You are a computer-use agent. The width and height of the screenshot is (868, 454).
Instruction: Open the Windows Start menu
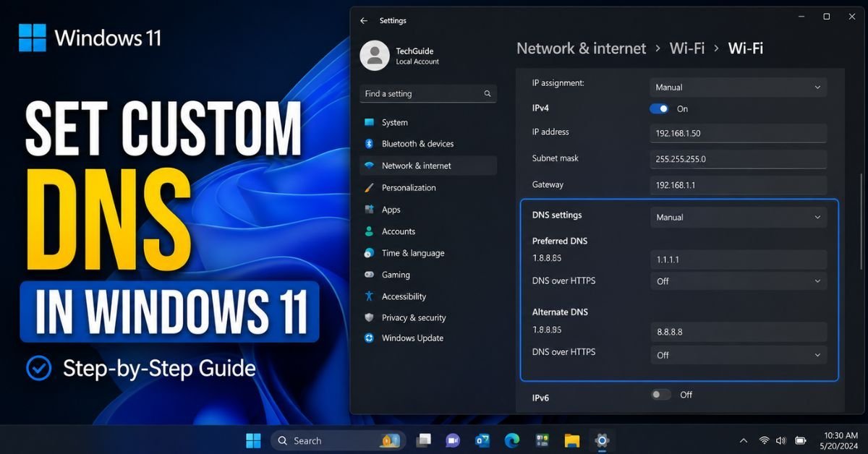253,440
